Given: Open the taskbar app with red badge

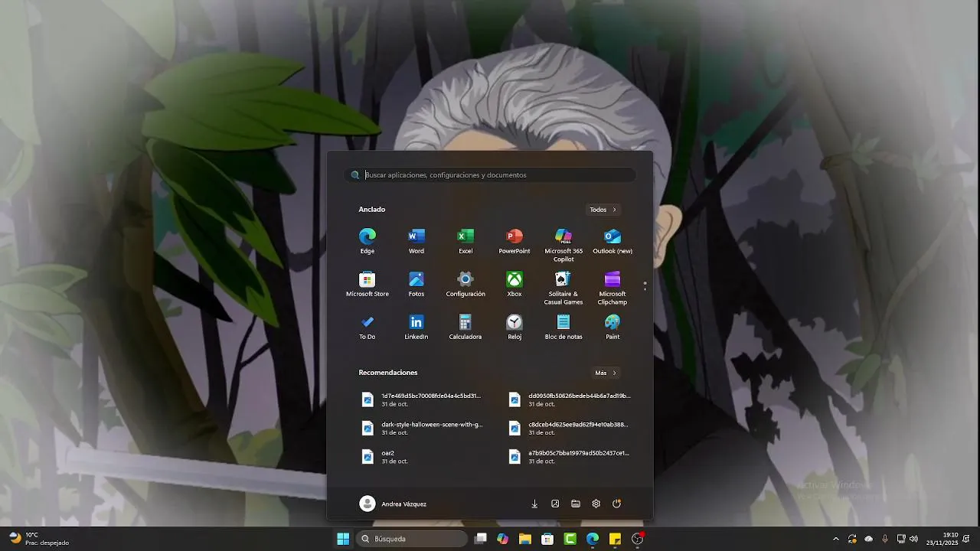Looking at the screenshot, I should (x=638, y=539).
